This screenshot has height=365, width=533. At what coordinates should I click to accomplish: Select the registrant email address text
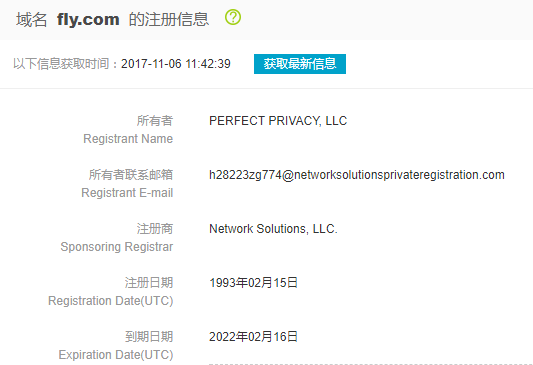click(x=357, y=175)
